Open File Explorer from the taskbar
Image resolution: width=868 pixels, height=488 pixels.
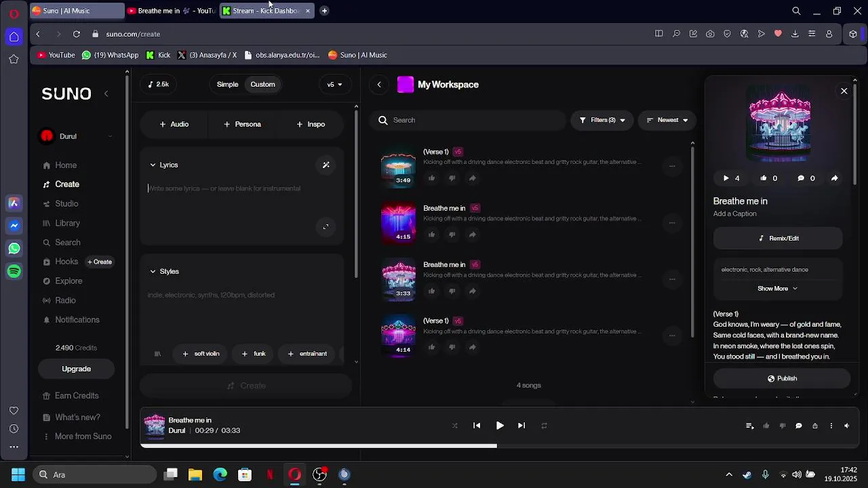[x=195, y=474]
